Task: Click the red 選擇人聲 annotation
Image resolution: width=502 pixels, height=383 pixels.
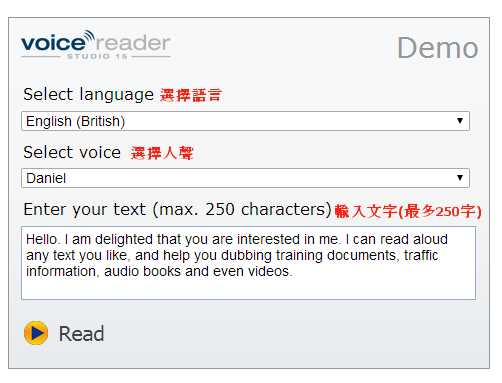Action: (x=162, y=153)
